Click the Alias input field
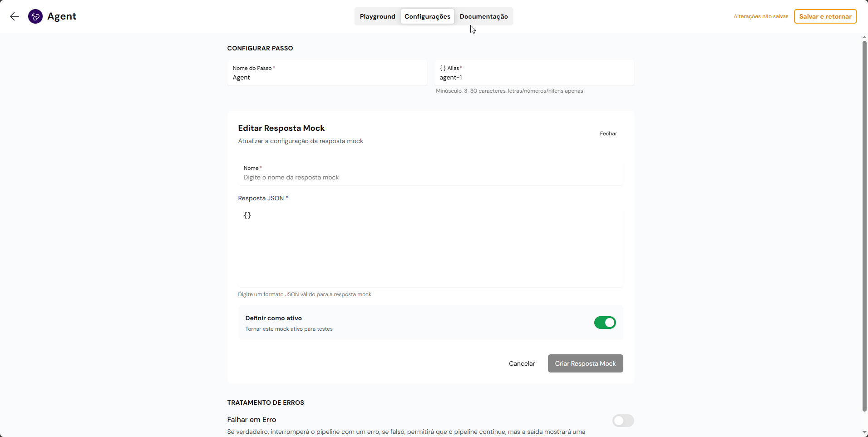The width and height of the screenshot is (868, 437). coord(534,78)
